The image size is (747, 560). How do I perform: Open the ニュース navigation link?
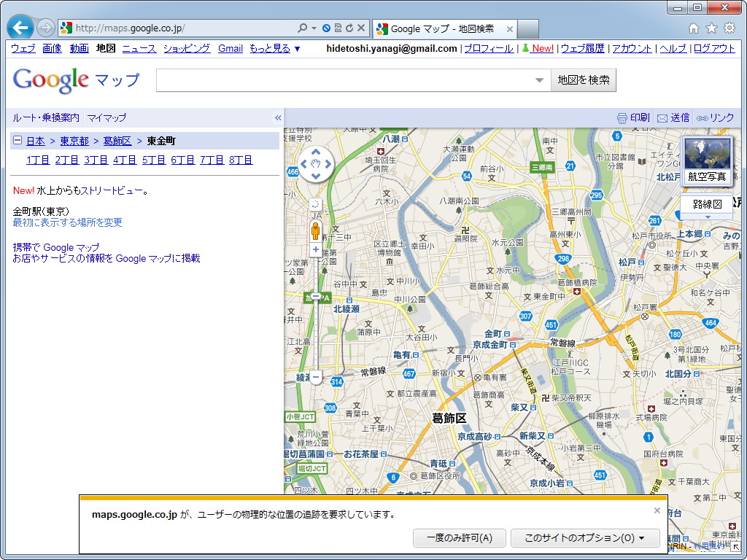tap(139, 48)
